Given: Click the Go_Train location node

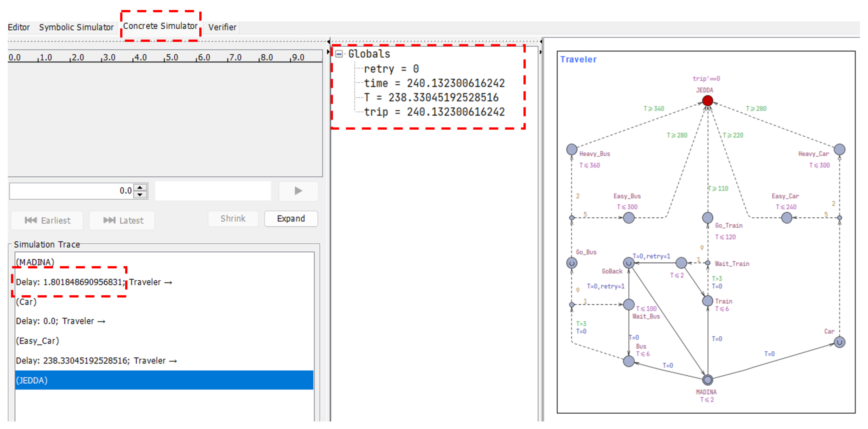Looking at the screenshot, I should [x=707, y=217].
